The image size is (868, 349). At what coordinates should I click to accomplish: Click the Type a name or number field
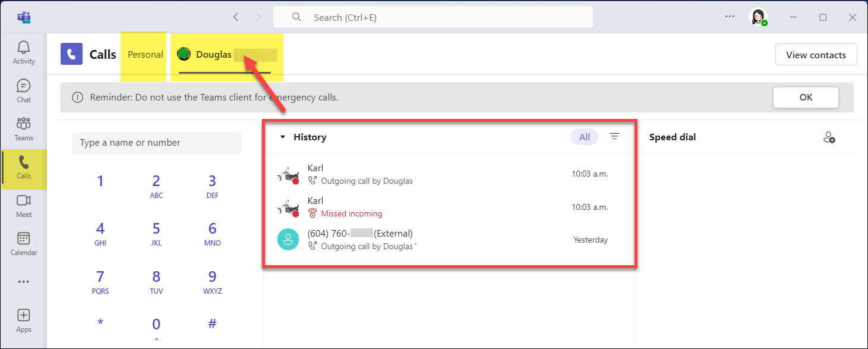click(156, 142)
